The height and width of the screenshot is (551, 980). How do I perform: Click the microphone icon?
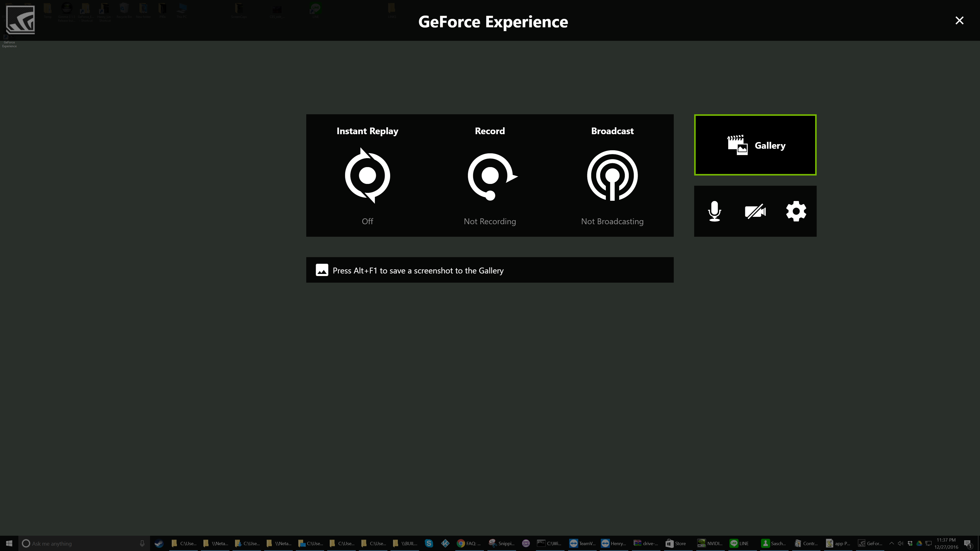point(715,211)
